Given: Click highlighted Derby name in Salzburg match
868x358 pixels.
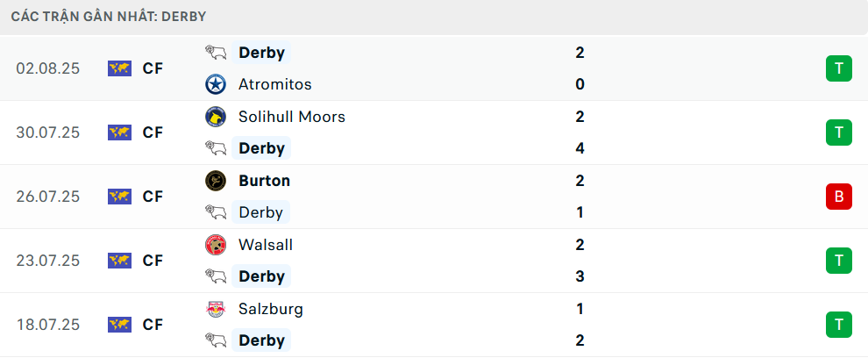Looking at the screenshot, I should tap(261, 340).
